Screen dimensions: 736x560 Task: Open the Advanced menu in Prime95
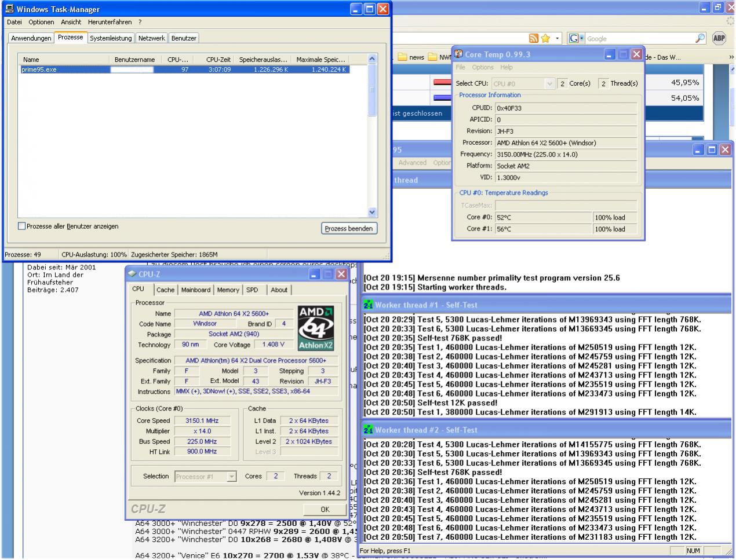[412, 163]
